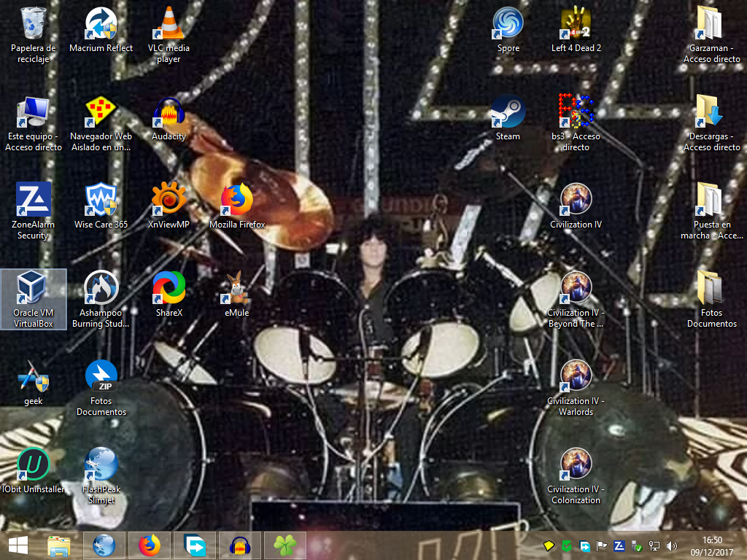This screenshot has width=747, height=560.
Task: Open ZoneAlarm from the system tray
Action: click(x=619, y=545)
